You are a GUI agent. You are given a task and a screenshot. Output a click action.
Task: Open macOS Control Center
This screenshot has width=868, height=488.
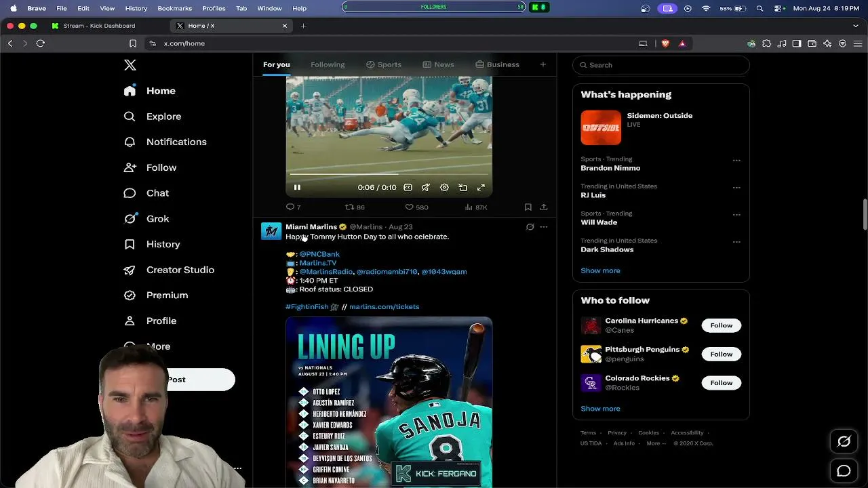(x=778, y=8)
